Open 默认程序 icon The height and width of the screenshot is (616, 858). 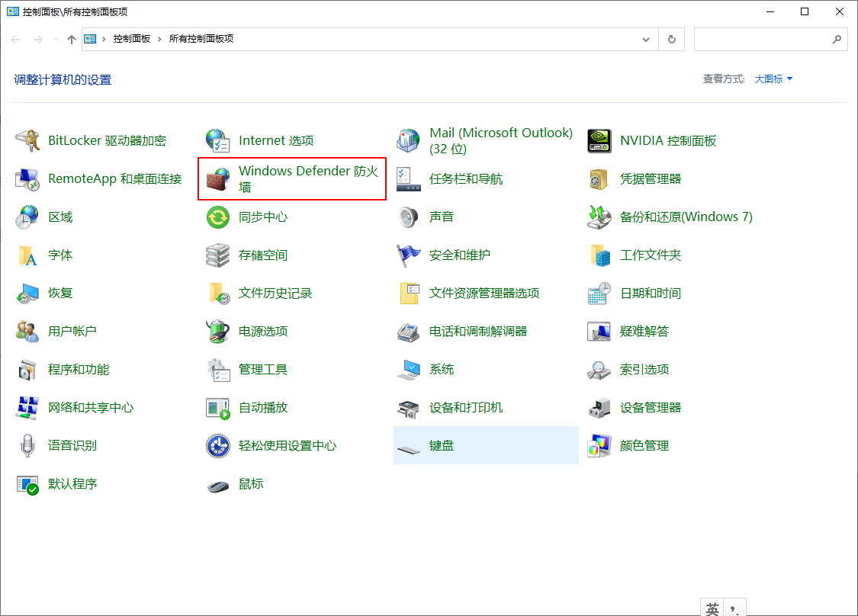pyautogui.click(x=27, y=484)
